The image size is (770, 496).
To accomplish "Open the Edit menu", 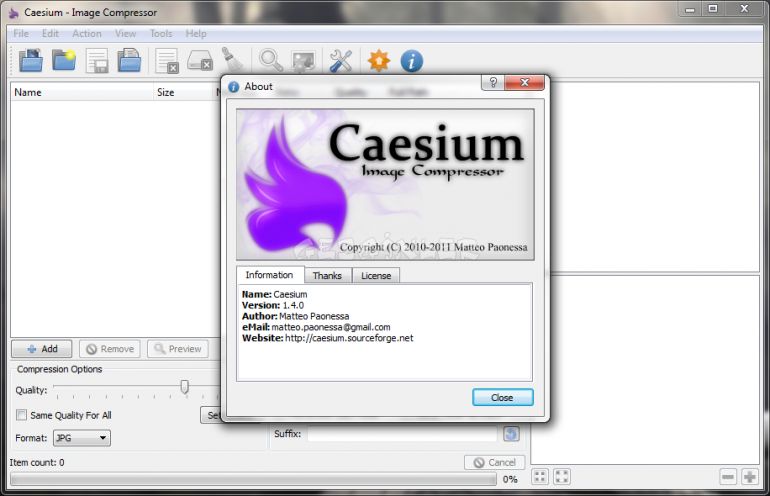I will [50, 33].
